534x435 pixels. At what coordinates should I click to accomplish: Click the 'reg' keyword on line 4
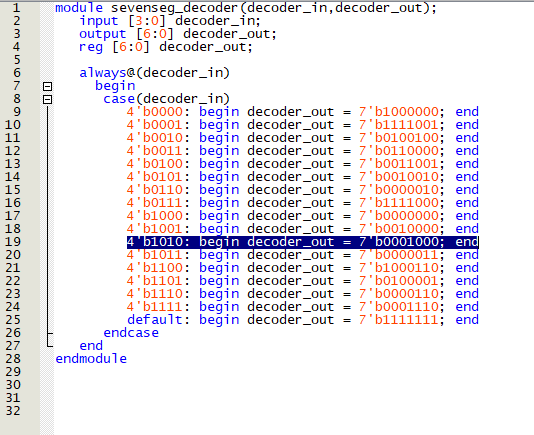91,47
